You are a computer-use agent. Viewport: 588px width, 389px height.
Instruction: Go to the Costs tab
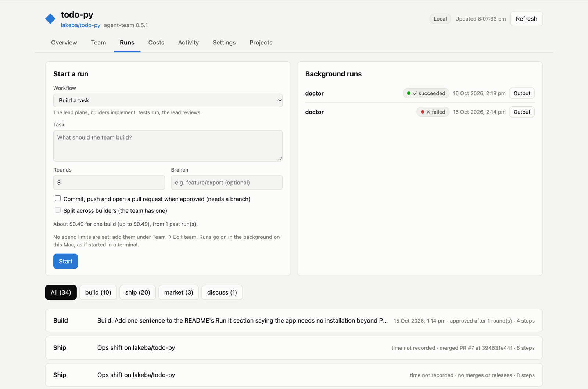pyautogui.click(x=156, y=43)
